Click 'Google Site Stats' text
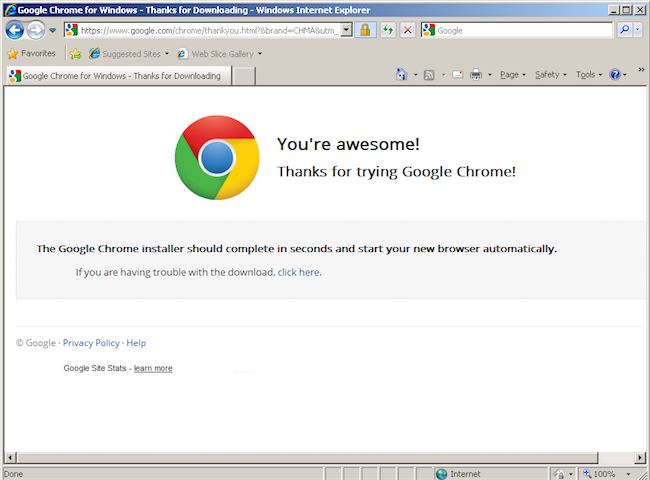The height and width of the screenshot is (480, 650). 95,368
